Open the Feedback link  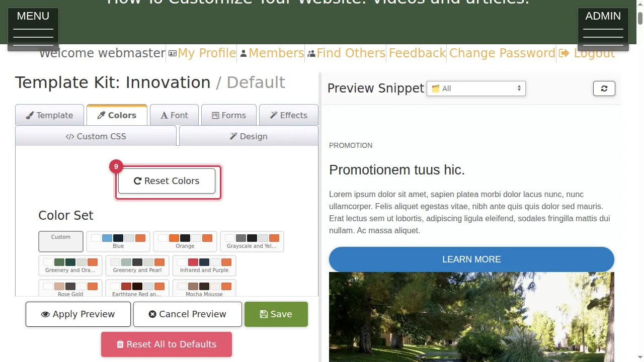(x=418, y=53)
